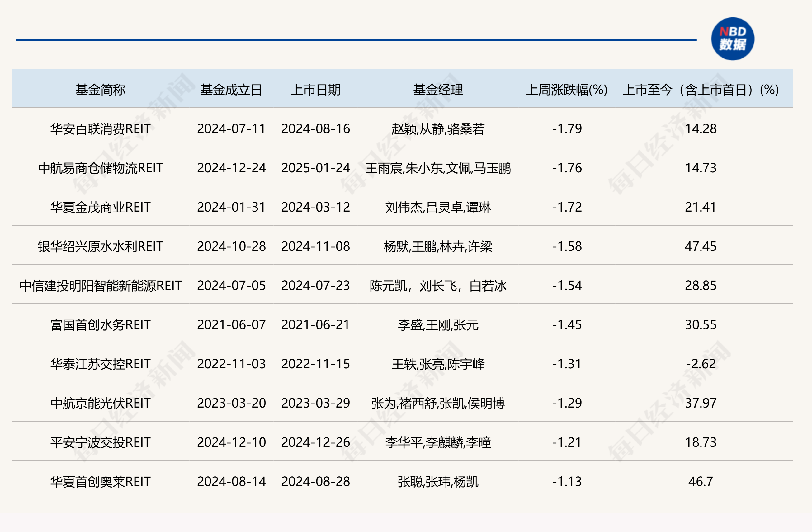This screenshot has height=532, width=812.
Task: Click the listing date 2024-11-08
Action: [316, 246]
